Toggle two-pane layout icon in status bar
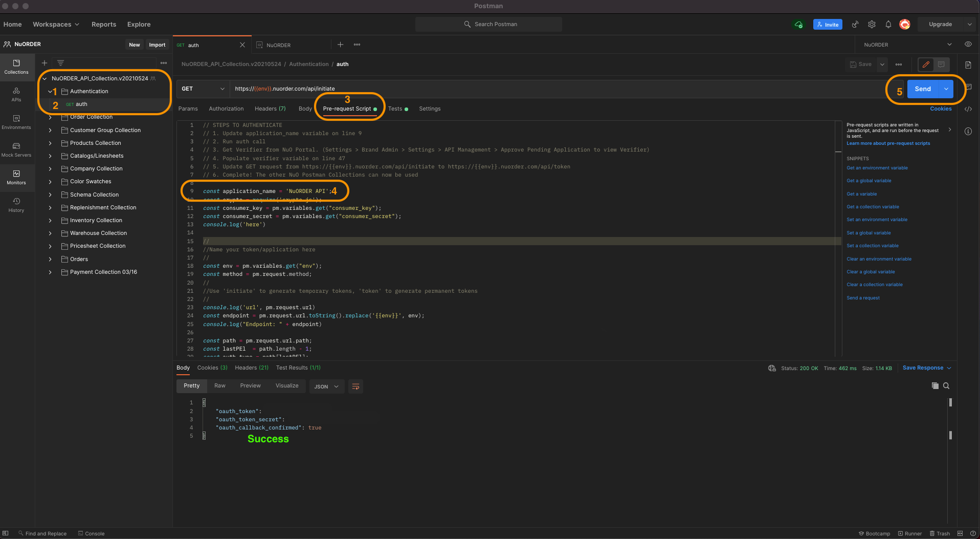This screenshot has height=539, width=980. click(960, 533)
